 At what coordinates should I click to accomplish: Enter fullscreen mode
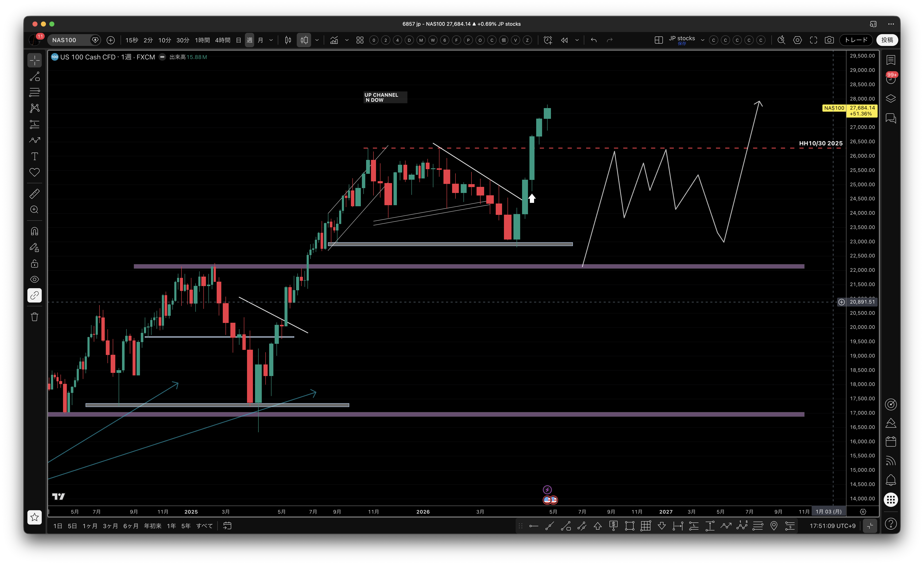pyautogui.click(x=813, y=40)
